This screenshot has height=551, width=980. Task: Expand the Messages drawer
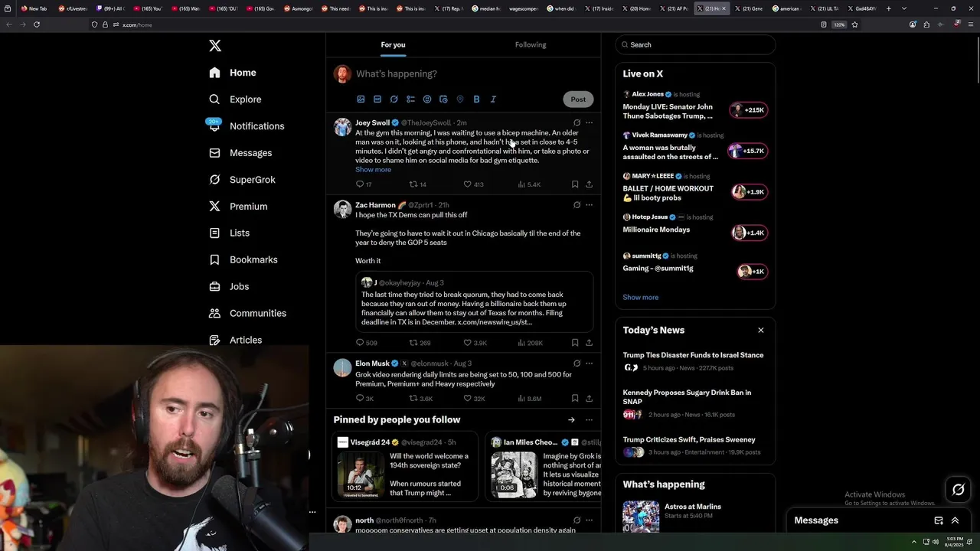955,520
